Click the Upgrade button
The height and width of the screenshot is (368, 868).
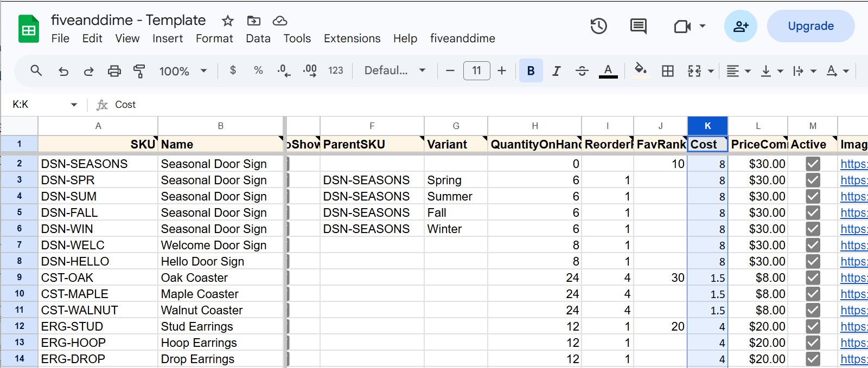coord(810,26)
